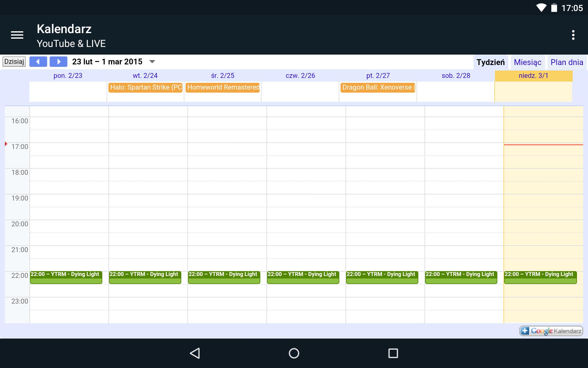Open the wt. 2/24 day header
The height and width of the screenshot is (368, 588).
coord(145,76)
